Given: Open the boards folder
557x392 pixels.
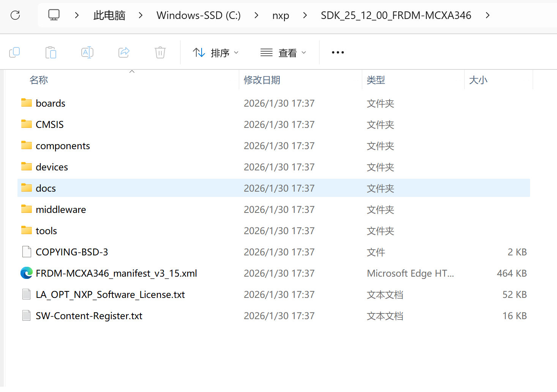Looking at the screenshot, I should [x=50, y=103].
